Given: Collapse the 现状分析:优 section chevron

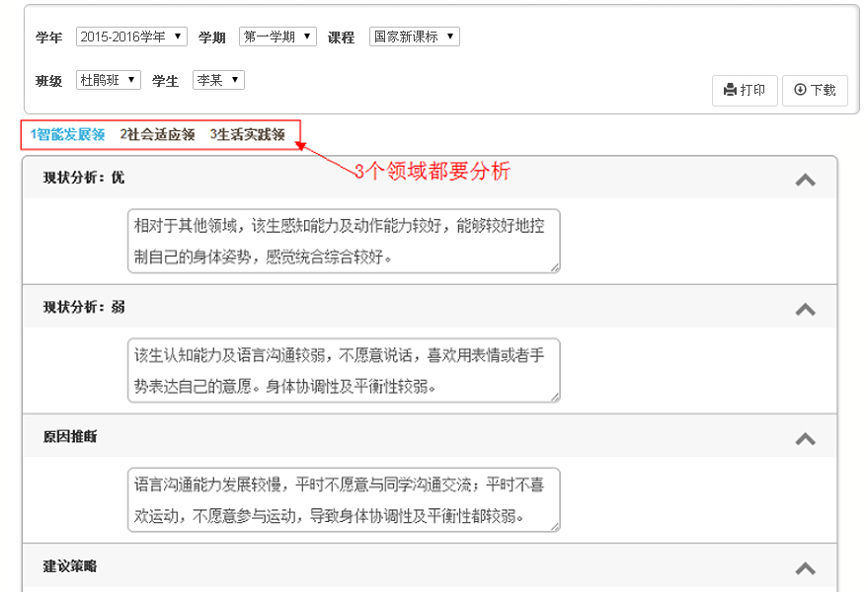Looking at the screenshot, I should click(x=806, y=181).
